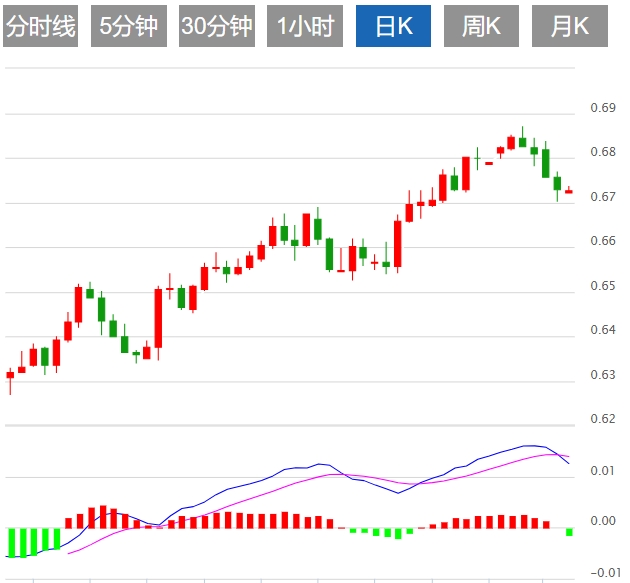
Task: Click the 0.00 MACD axis label
Action: [603, 521]
